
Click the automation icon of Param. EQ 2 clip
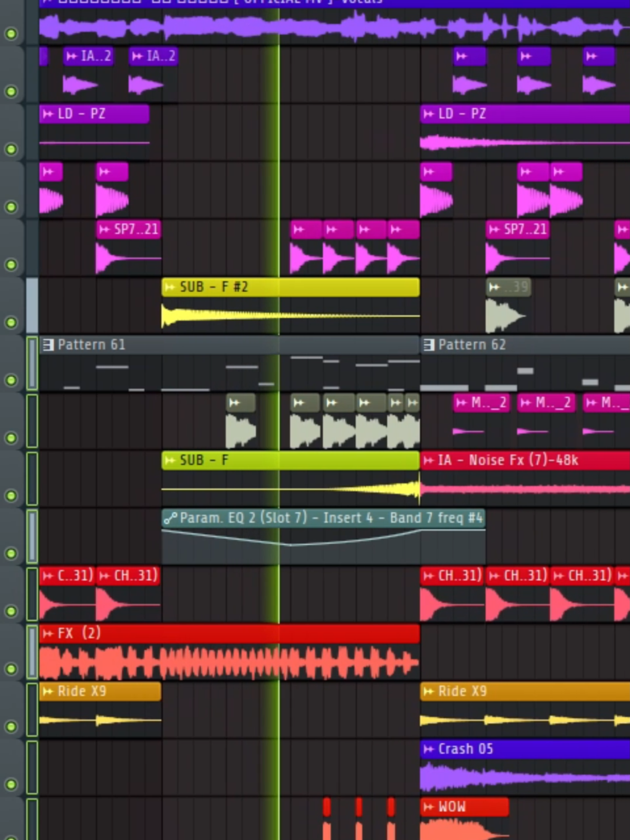(x=170, y=518)
